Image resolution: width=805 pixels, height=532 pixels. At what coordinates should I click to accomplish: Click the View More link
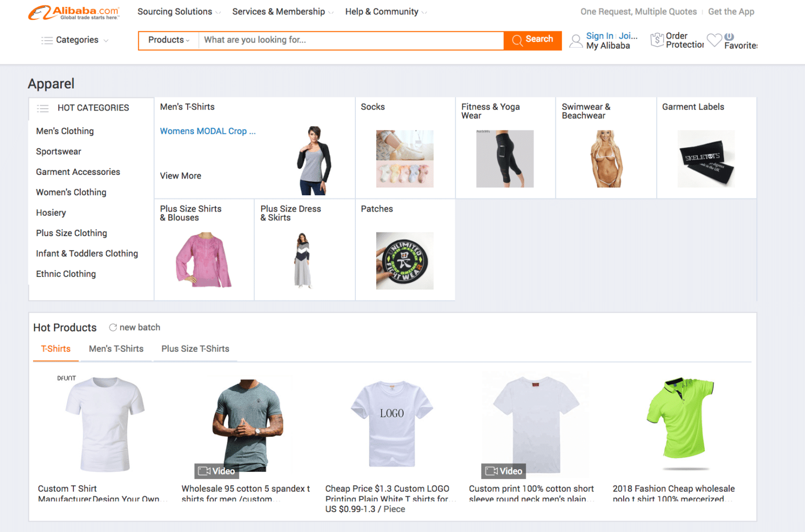[180, 175]
